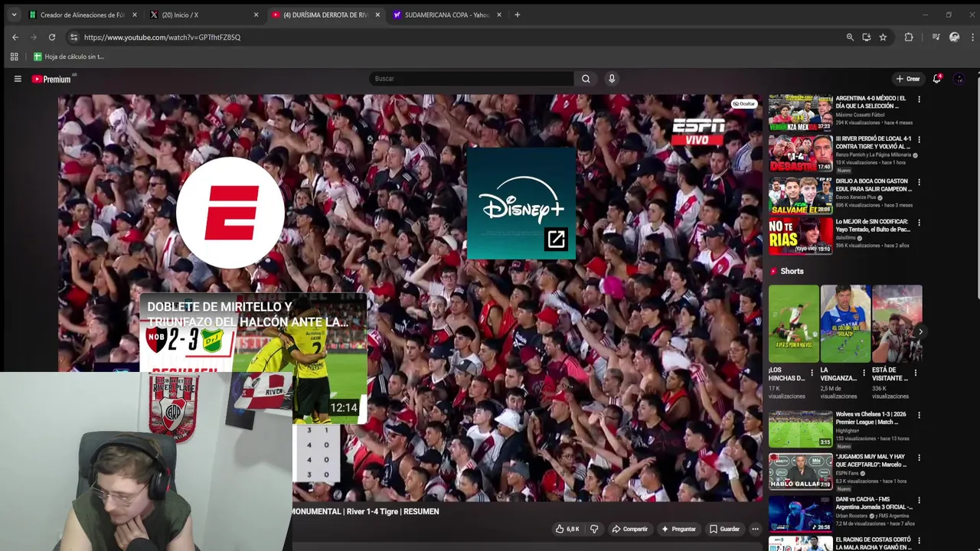Open options for DIRIJO A BOCA video
The width and height of the screenshot is (980, 551).
919,182
